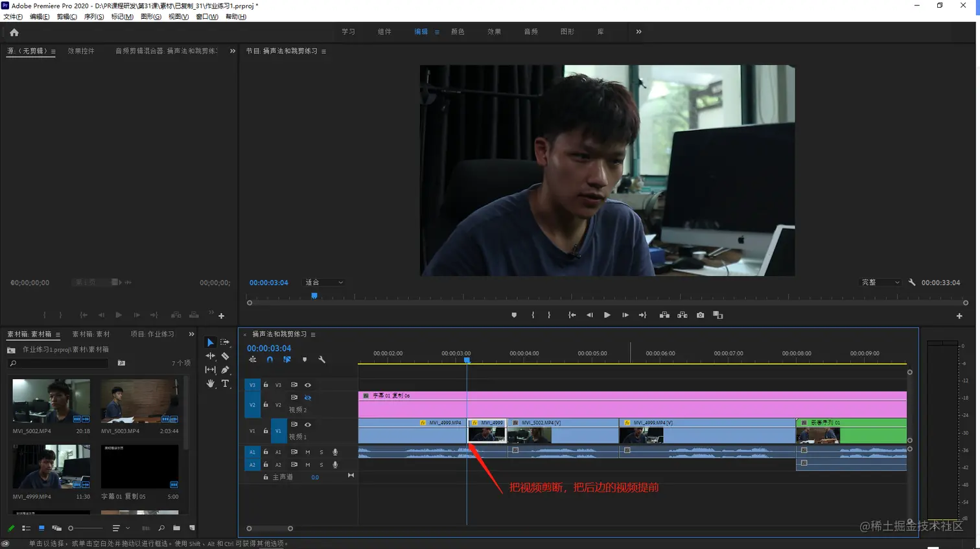Enable voice-over record on A1
Viewport: 980px width, 549px height.
pyautogui.click(x=335, y=452)
